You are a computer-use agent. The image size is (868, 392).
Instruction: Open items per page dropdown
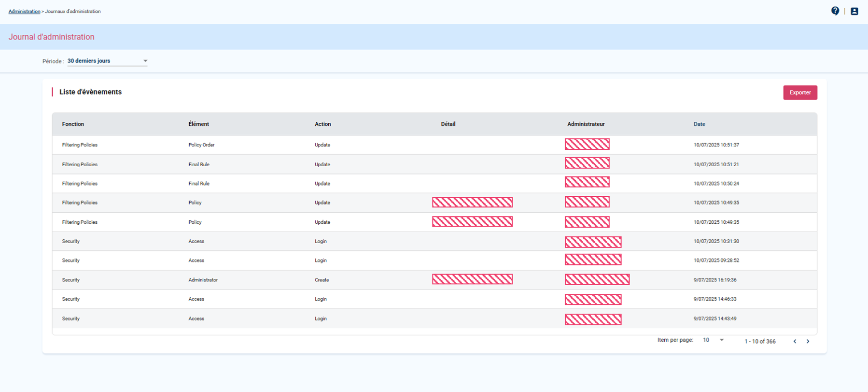(x=713, y=340)
